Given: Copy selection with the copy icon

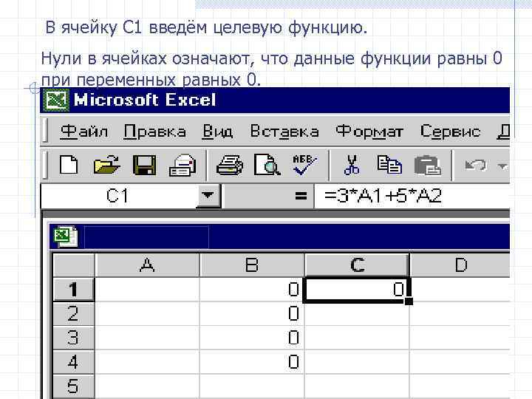Looking at the screenshot, I should pos(389,165).
